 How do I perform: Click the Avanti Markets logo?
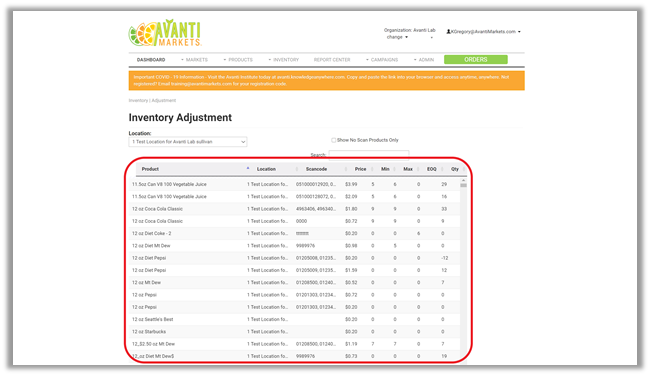point(165,33)
